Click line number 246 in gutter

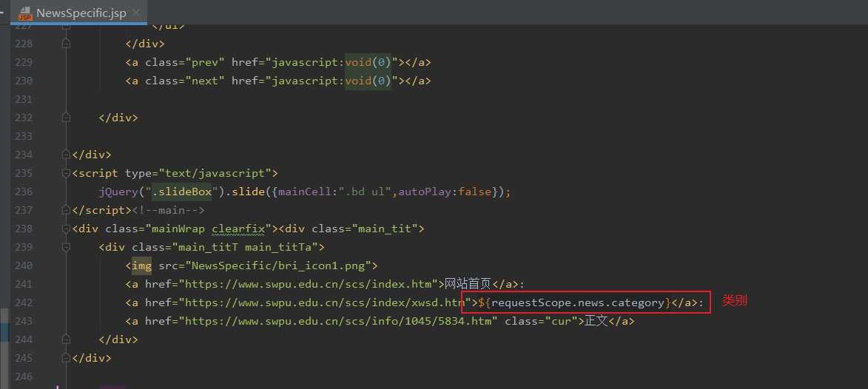coord(23,376)
